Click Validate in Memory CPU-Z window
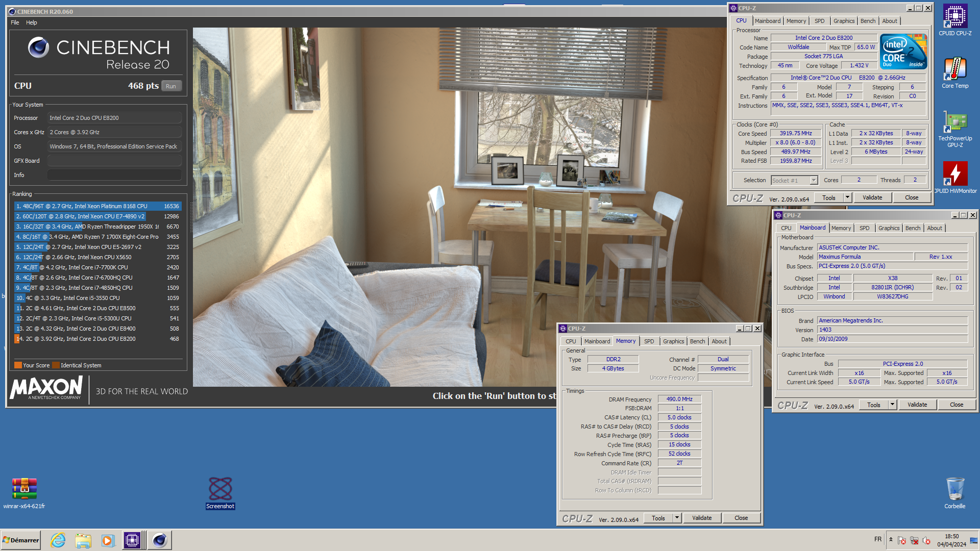This screenshot has height=551, width=980. tap(702, 518)
